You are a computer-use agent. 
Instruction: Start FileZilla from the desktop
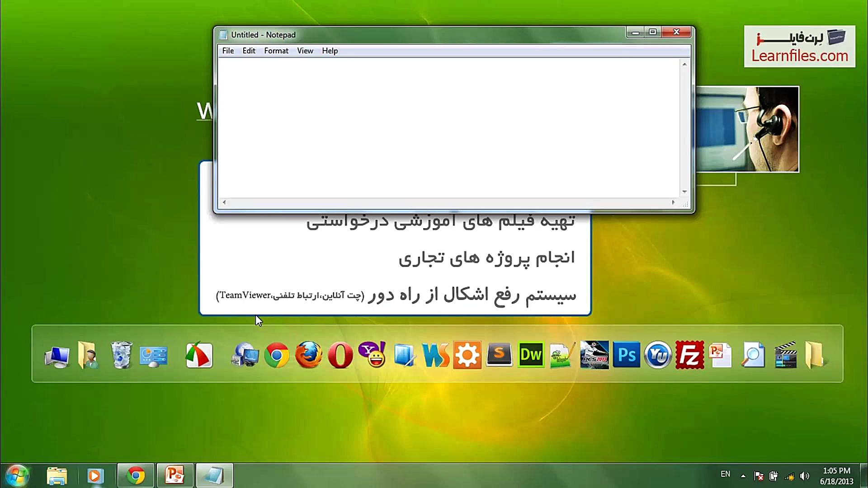689,355
